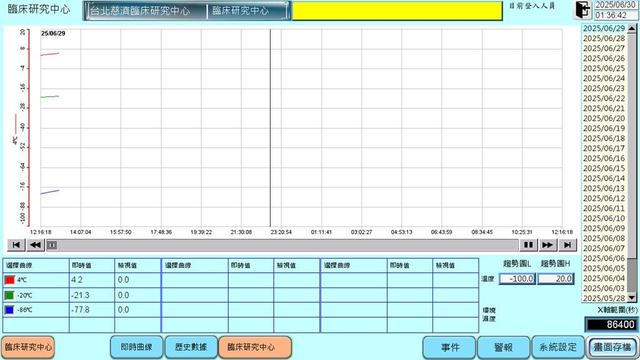Select date 2025/06/05 in list

click(604, 269)
